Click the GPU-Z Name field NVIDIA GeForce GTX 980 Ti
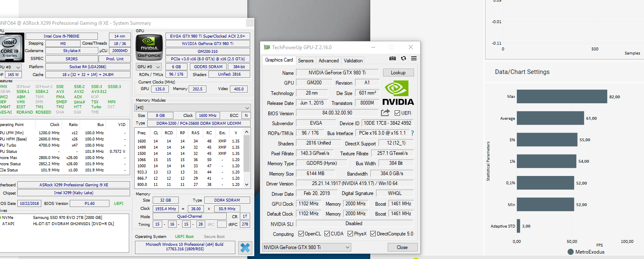644x259 pixels. coord(337,72)
